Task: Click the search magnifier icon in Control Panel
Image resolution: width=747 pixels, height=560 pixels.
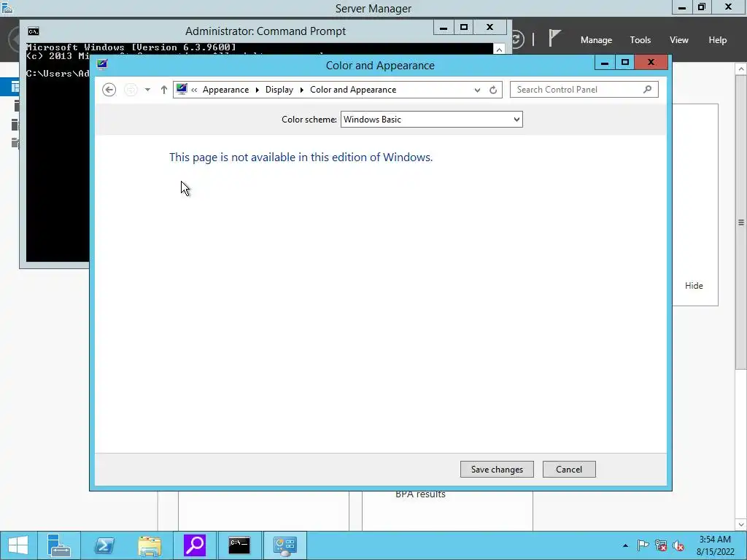Action: (x=648, y=89)
